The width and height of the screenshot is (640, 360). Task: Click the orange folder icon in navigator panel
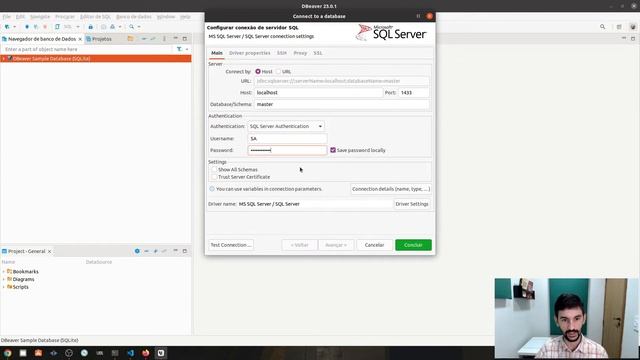click(130, 38)
